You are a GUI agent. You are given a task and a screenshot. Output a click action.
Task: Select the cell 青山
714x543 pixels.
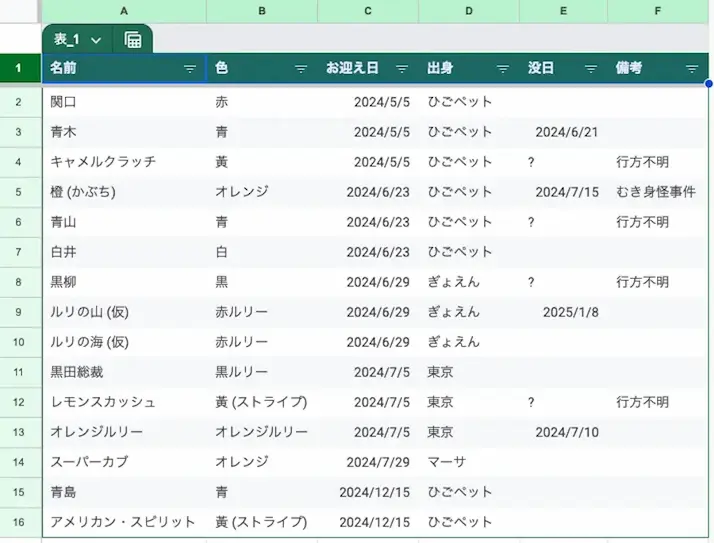(124, 222)
